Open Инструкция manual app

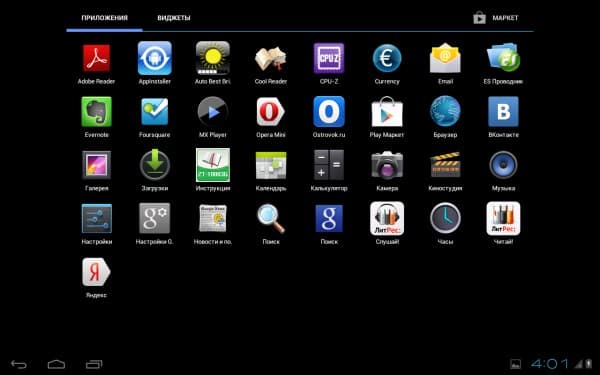[213, 165]
